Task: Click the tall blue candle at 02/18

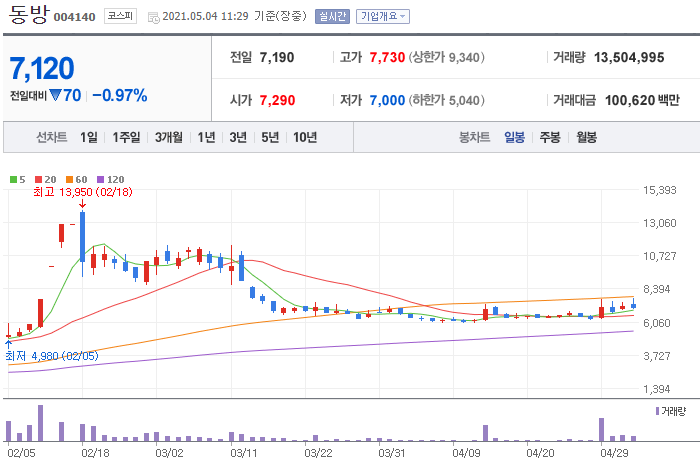Action: tap(82, 237)
